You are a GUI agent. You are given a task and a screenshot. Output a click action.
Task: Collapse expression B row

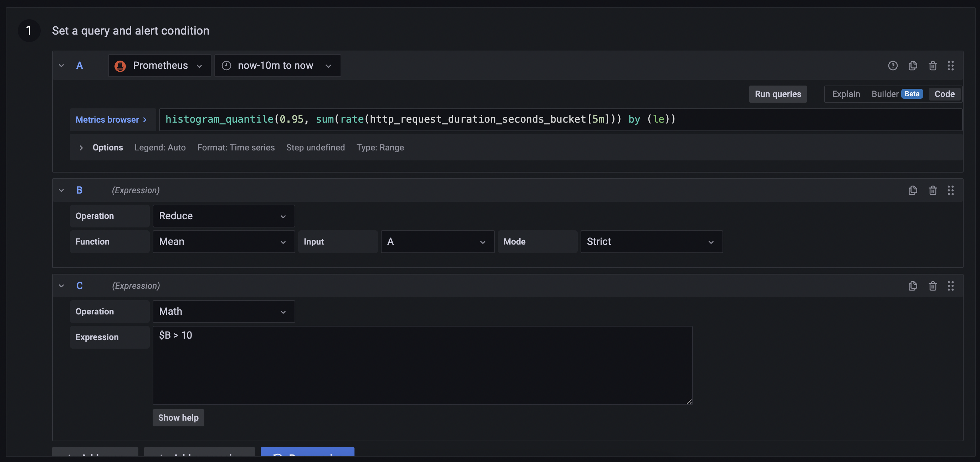click(x=61, y=190)
